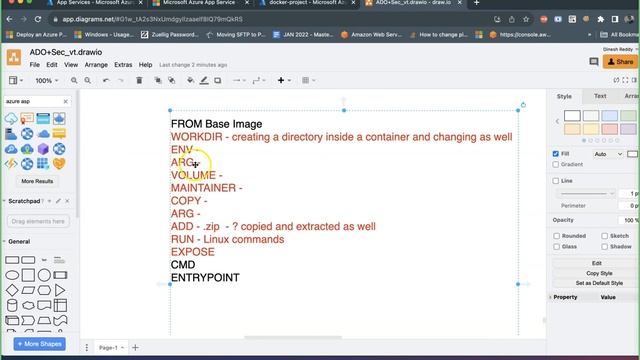The height and width of the screenshot is (360, 640).
Task: Open the connection style arrow dropdown
Action: [239, 80]
